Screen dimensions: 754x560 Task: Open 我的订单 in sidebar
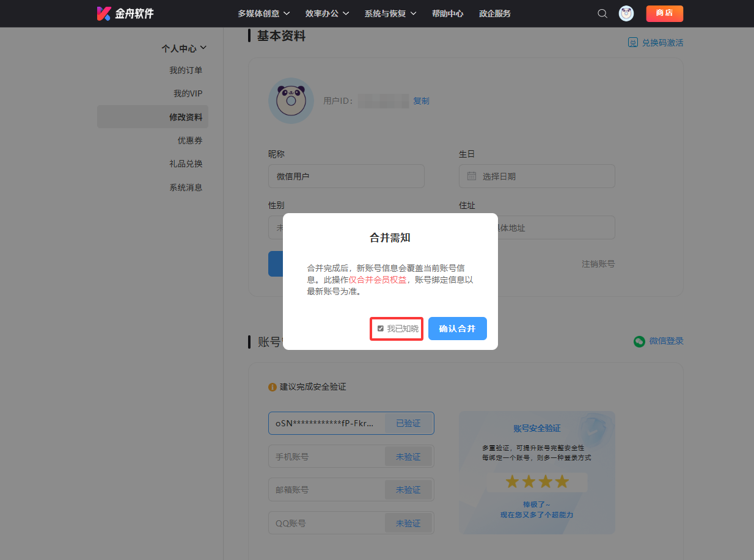186,70
